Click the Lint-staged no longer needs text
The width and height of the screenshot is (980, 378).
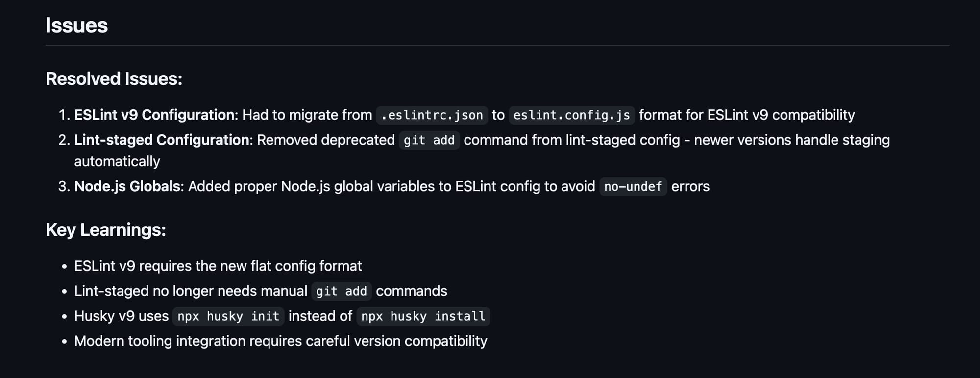click(x=191, y=291)
